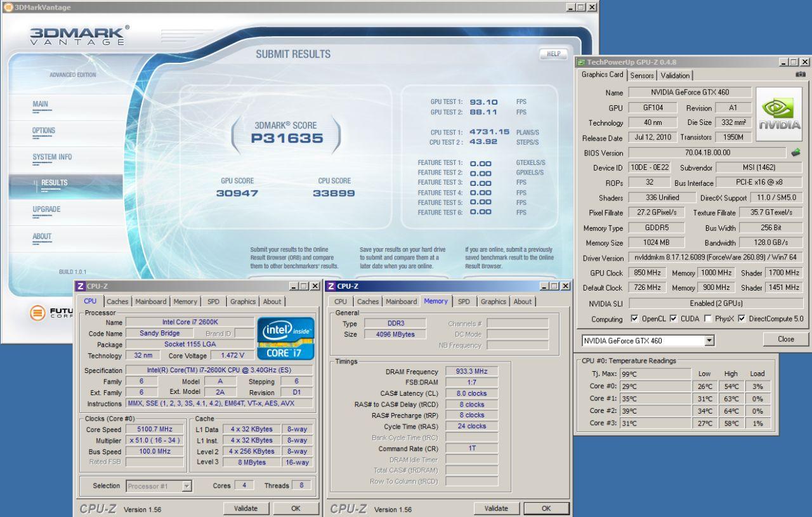Open ABOUT in 3DMark sidebar
Viewport: 812px width, 517px height.
click(42, 236)
